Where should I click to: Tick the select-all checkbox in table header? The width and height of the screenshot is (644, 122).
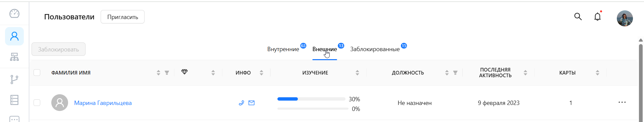[x=37, y=73]
